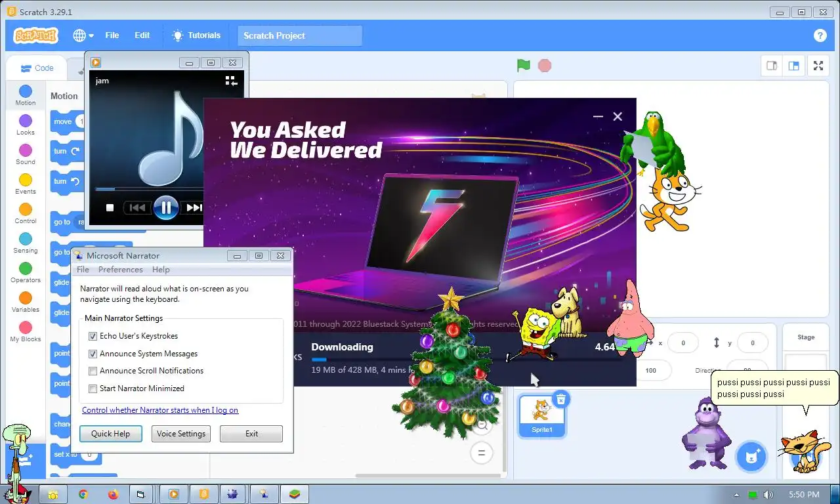Open the BlueStacks taskbar item
The height and width of the screenshot is (504, 840).
click(295, 494)
